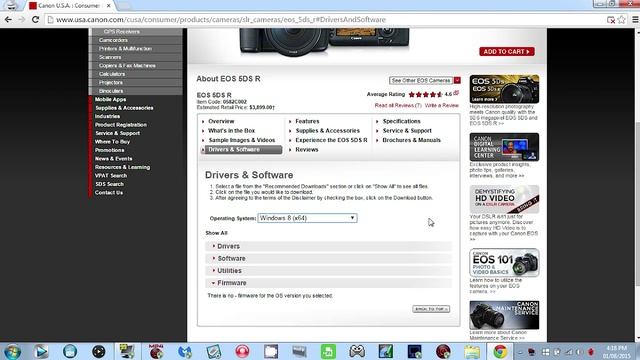This screenshot has height=360, width=640.
Task: Click the Windows Start orb
Action: point(12,351)
